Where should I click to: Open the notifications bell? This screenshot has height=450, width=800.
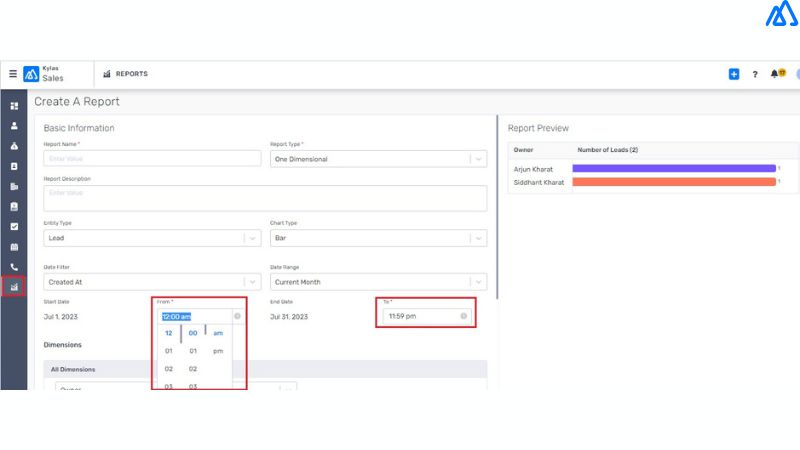(776, 74)
